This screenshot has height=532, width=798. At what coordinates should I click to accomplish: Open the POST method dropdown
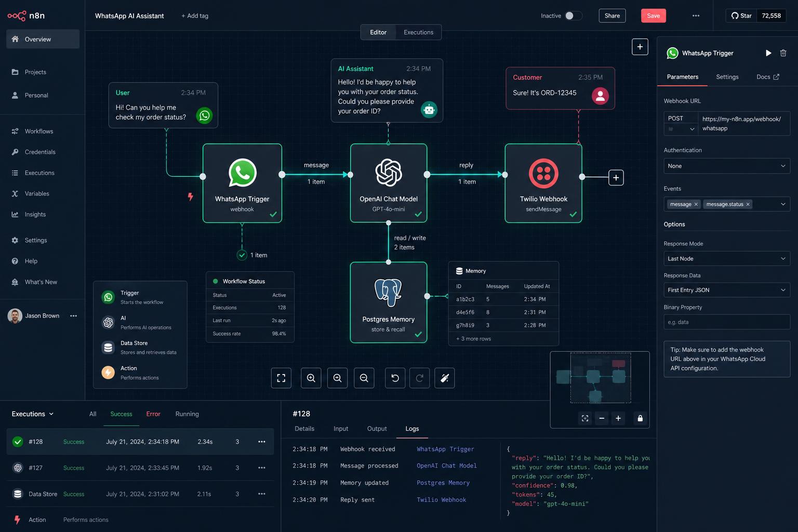[x=681, y=124]
